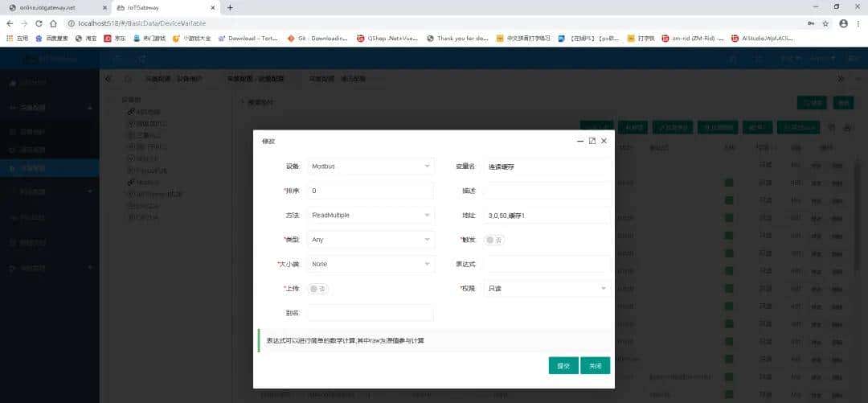868x403 pixels.
Task: Open the 小游戏大全 bookmark
Action: (191, 39)
